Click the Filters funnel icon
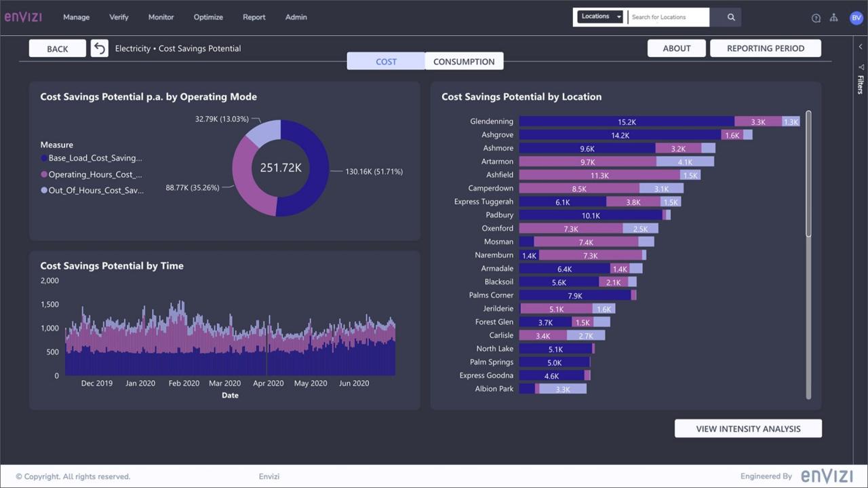This screenshot has width=868, height=488. 861,67
